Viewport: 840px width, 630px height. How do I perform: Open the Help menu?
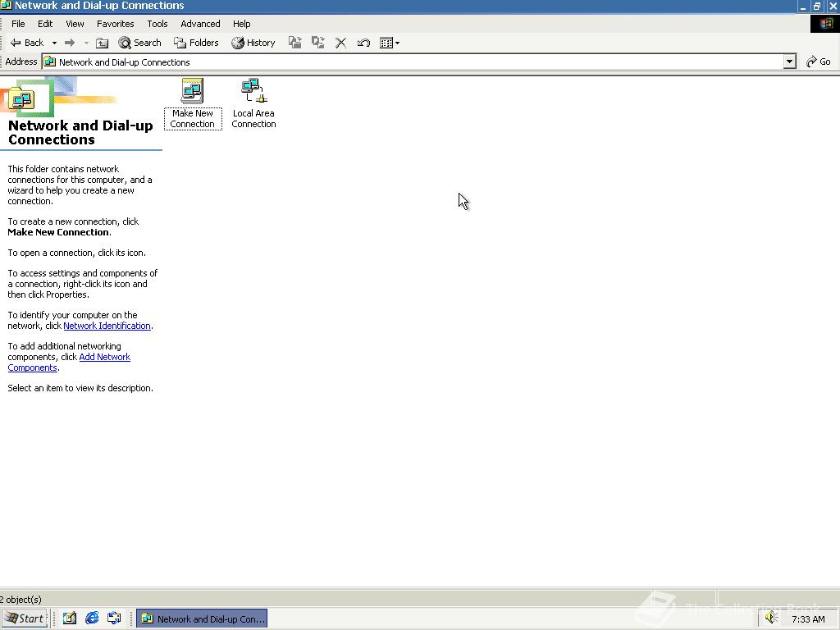242,24
